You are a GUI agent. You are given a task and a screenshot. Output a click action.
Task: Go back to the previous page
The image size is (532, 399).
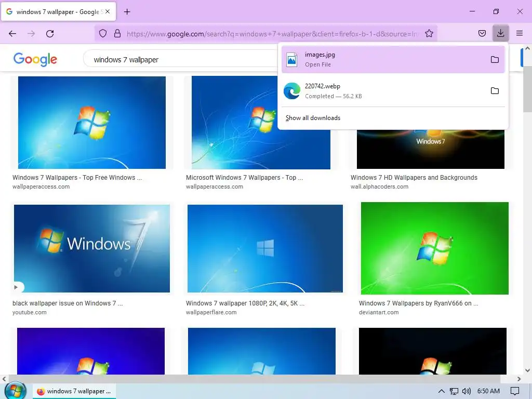(12, 34)
